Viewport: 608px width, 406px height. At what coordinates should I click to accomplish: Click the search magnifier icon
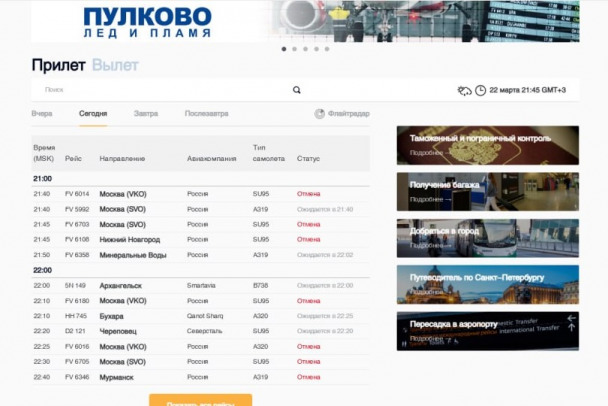296,90
